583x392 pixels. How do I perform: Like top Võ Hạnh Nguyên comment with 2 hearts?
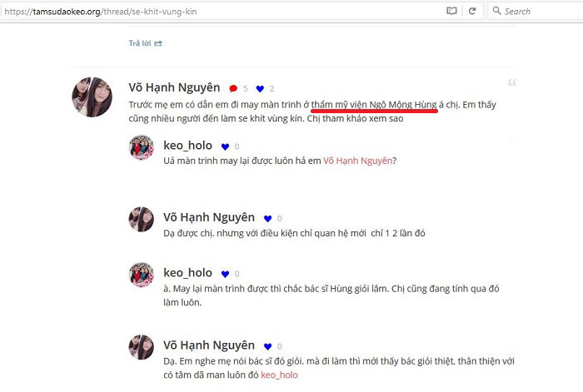click(260, 88)
